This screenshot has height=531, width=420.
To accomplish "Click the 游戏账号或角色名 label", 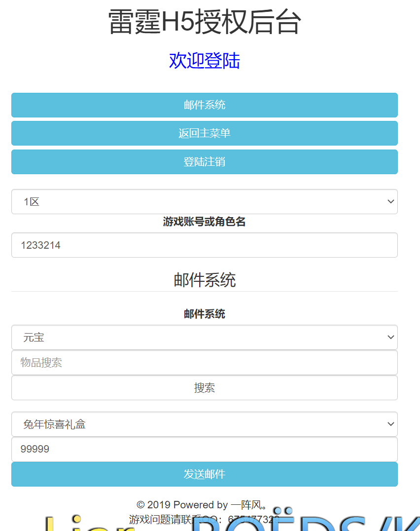I will pos(204,222).
